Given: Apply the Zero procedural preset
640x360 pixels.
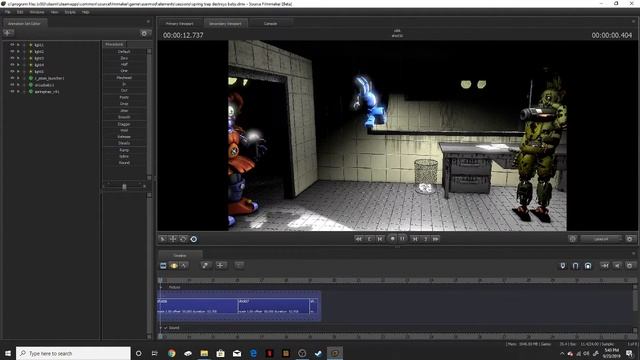Looking at the screenshot, I should 124,58.
